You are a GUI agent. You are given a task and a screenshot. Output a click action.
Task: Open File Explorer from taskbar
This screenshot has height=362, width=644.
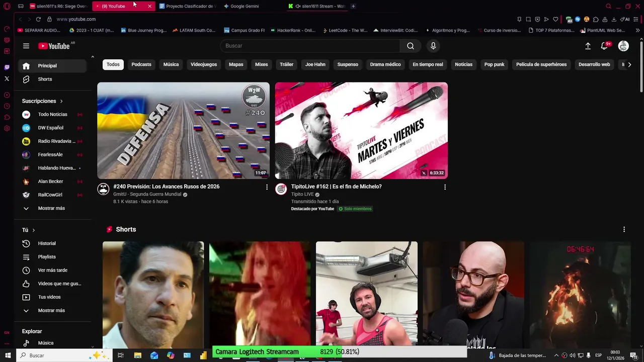point(137,355)
